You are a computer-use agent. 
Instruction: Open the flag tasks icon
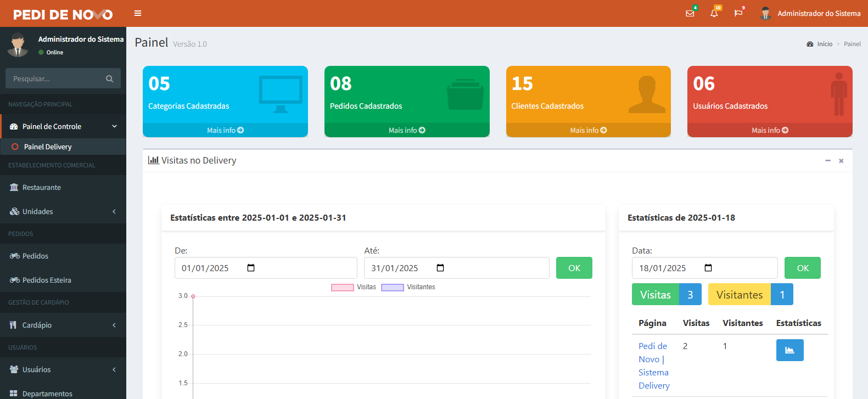(738, 13)
